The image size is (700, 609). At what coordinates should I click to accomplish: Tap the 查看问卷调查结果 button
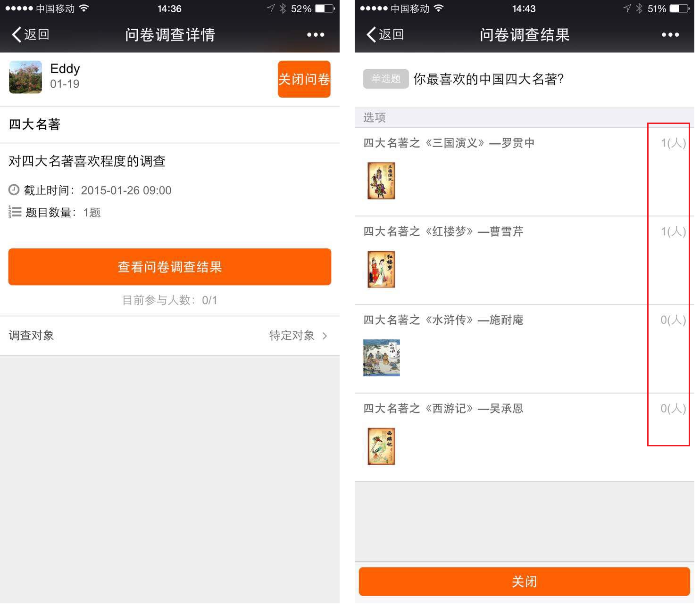(170, 267)
